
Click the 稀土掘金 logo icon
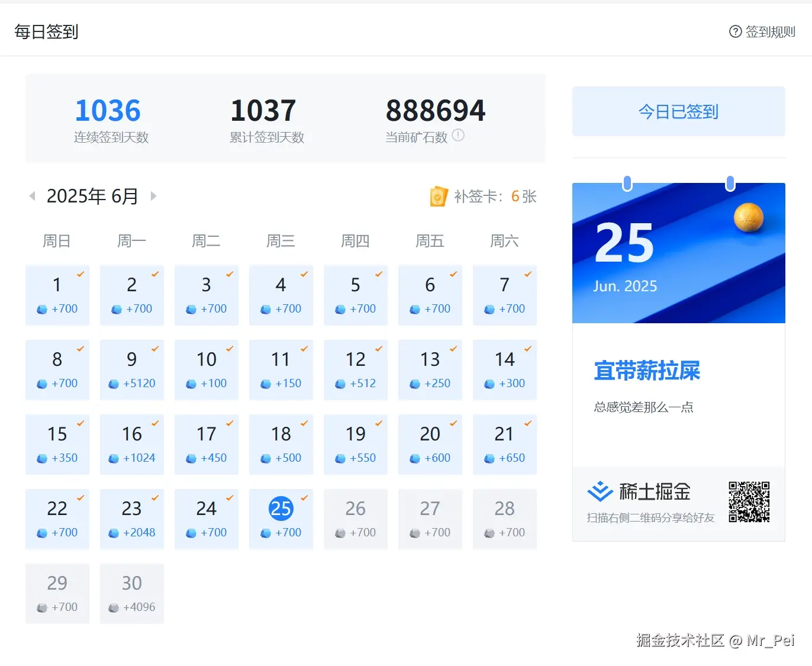point(599,491)
